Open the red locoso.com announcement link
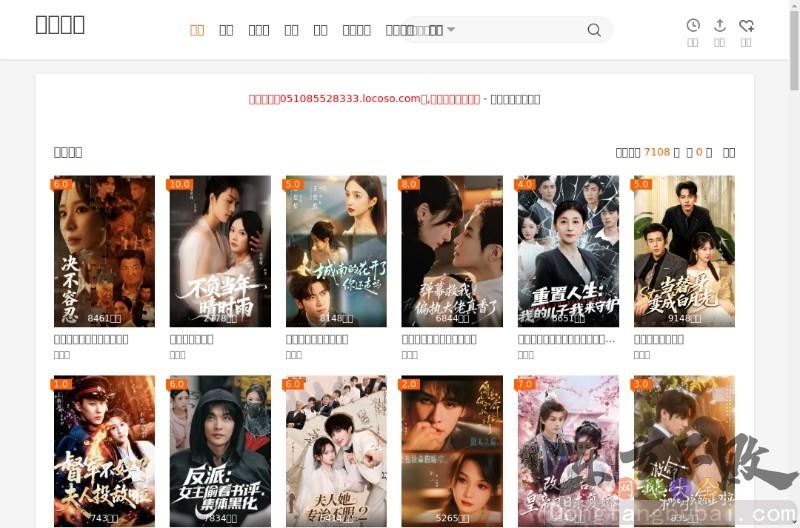The width and height of the screenshot is (800, 528). click(x=364, y=99)
